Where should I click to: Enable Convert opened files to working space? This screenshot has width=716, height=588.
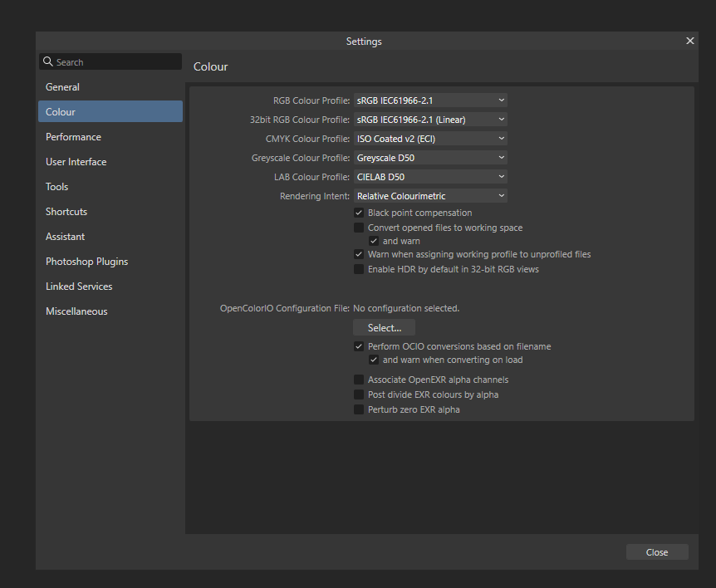click(359, 228)
